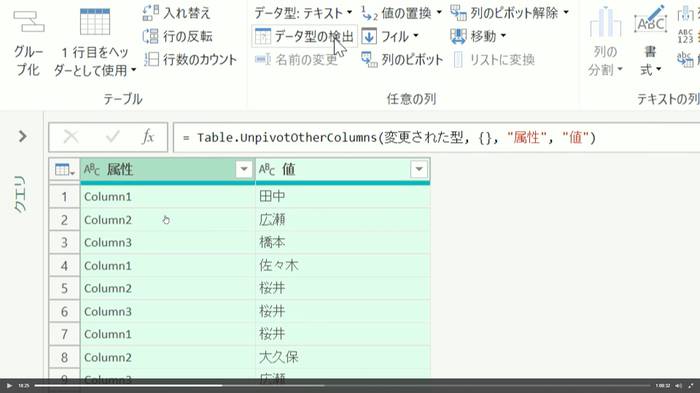Image resolution: width=700 pixels, height=393 pixels.
Task: Click the グループ化 (Group By) icon
Action: tap(29, 22)
